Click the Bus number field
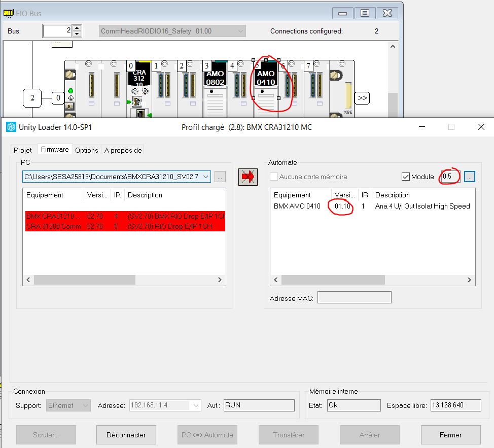This screenshot has width=494, height=448. (57, 31)
